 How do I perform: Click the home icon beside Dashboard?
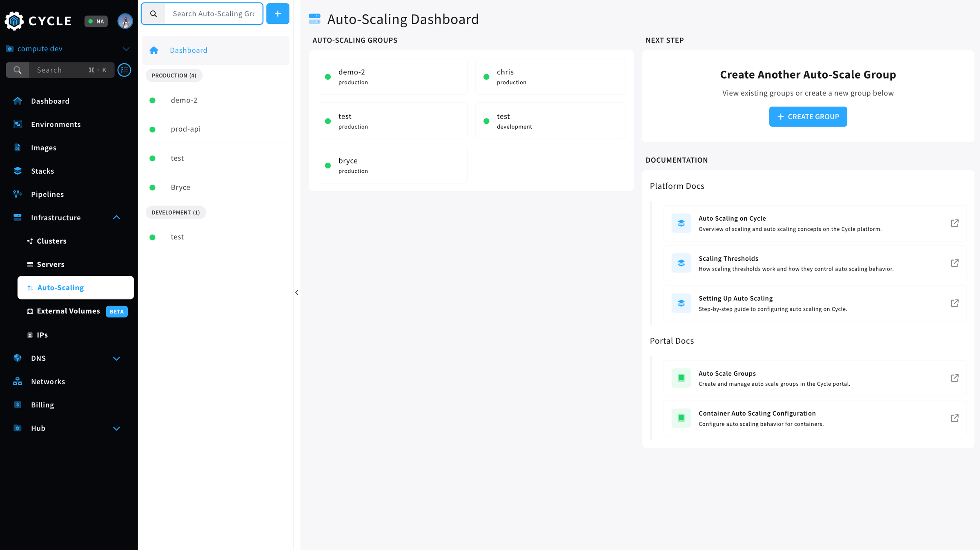point(154,50)
